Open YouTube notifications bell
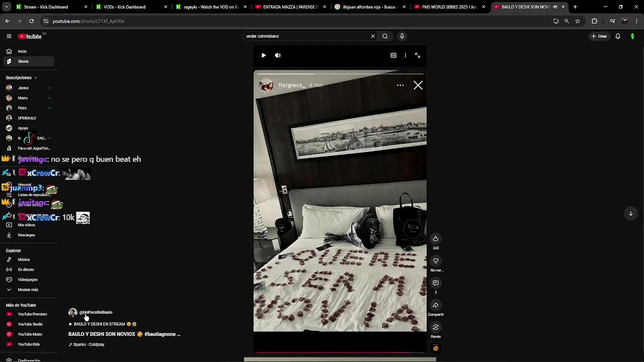The image size is (644, 362). [618, 36]
